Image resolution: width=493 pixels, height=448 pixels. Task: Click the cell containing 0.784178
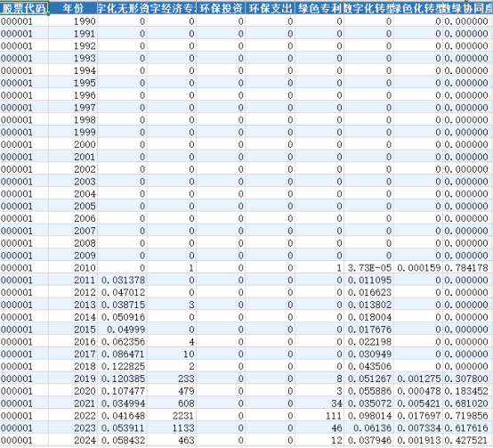coord(467,268)
